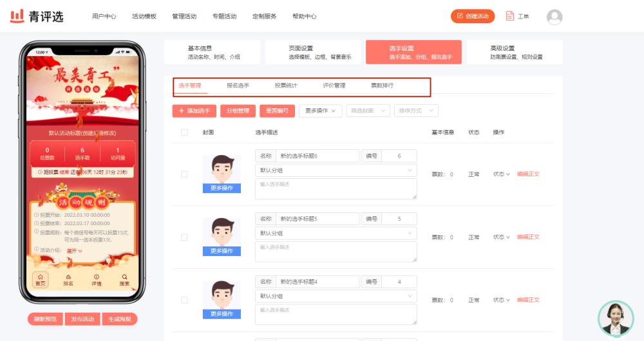Expand the 更多操作 dropdown

point(320,111)
